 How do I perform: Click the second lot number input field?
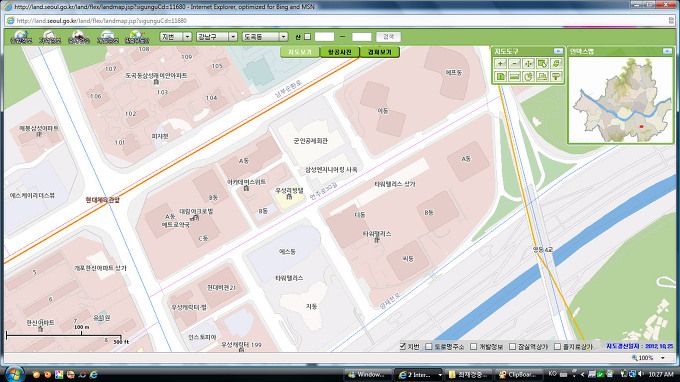362,37
